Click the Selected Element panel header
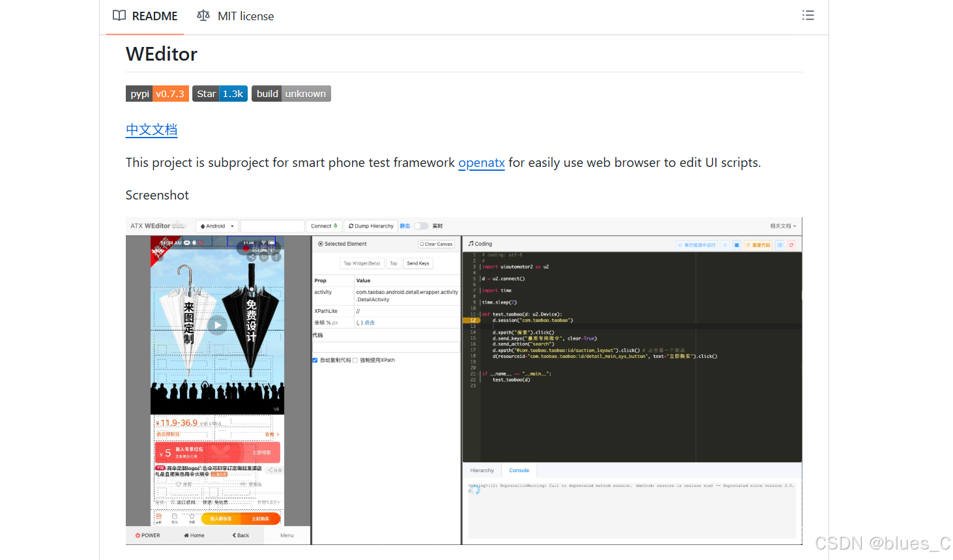The height and width of the screenshot is (560, 953). point(342,244)
